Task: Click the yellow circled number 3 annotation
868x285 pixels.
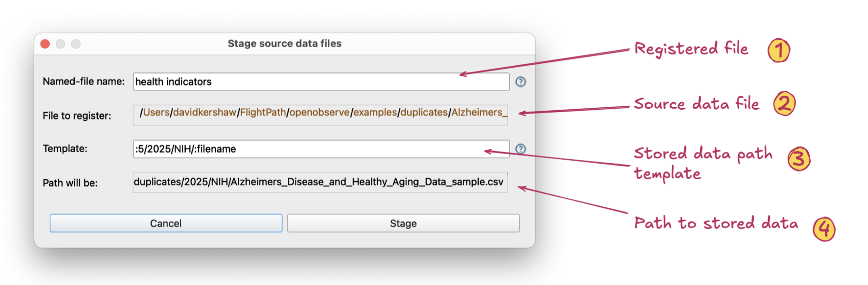Action: point(799,159)
